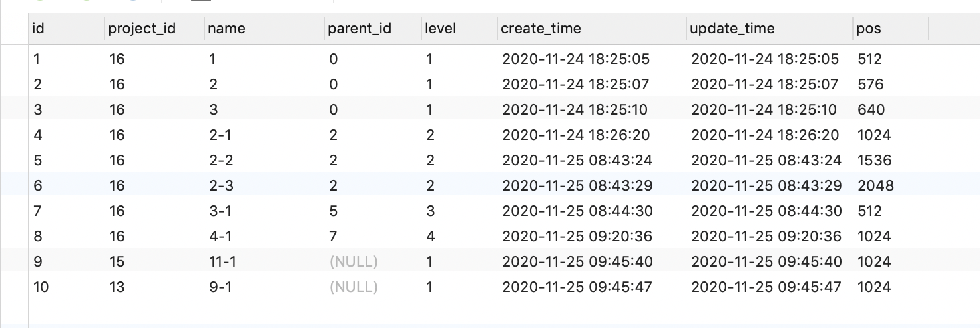Select the row gutter beside id 6

pos(14,186)
